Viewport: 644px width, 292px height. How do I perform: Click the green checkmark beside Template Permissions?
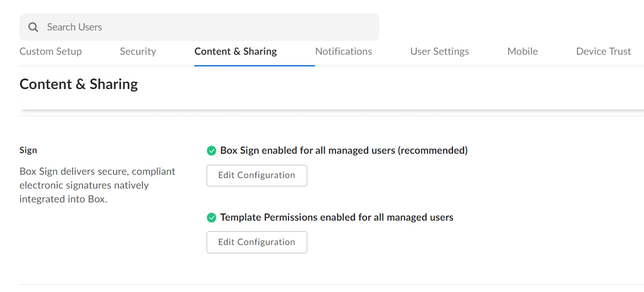[211, 217]
